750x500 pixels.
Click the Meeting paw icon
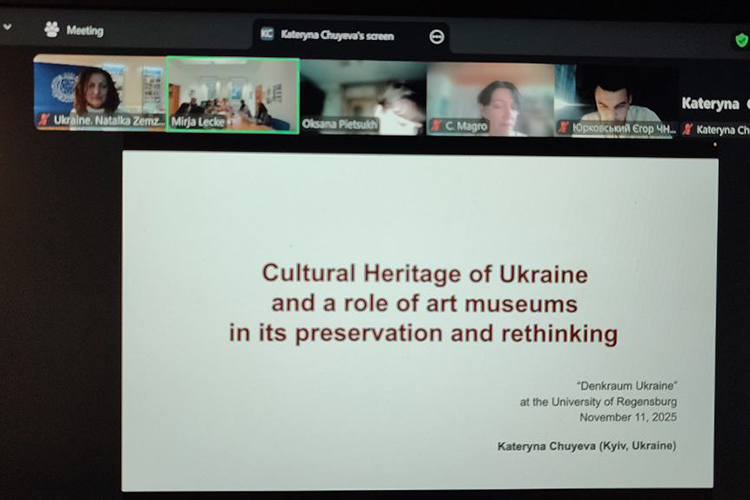(52, 30)
